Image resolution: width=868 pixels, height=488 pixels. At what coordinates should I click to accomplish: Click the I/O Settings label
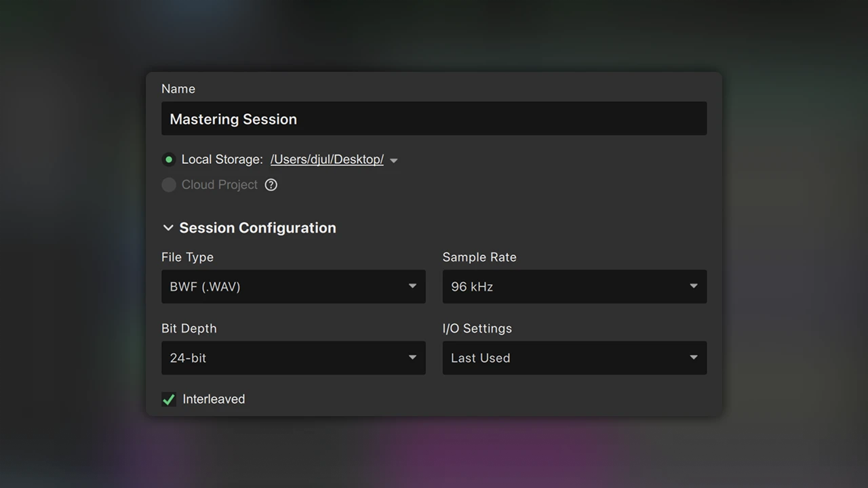(x=477, y=328)
